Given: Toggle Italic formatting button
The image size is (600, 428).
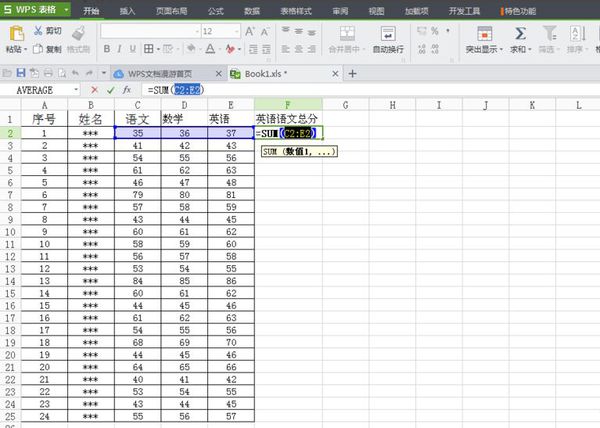Looking at the screenshot, I should point(119,49).
